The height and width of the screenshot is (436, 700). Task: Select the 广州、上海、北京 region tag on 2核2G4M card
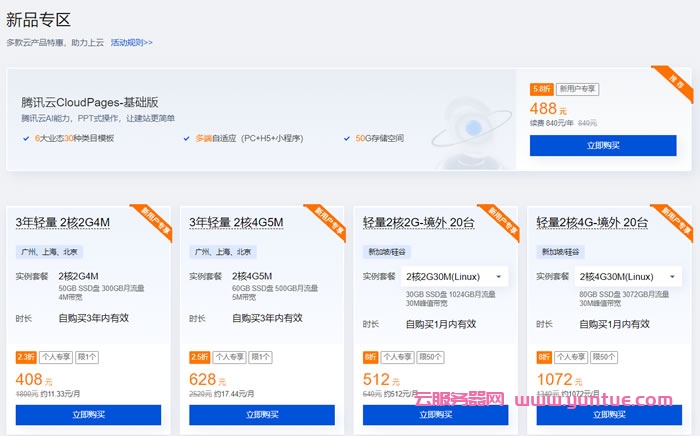pos(51,251)
